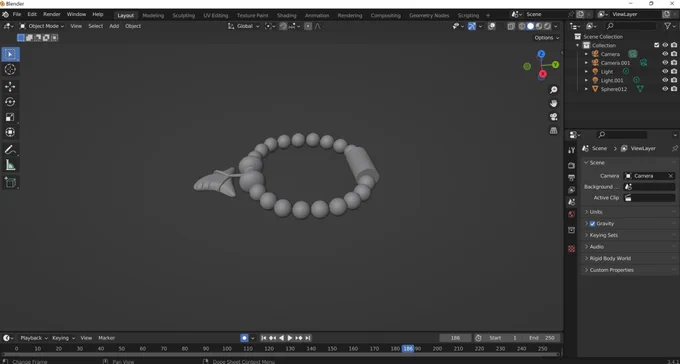680x364 pixels.
Task: Switch to material preview shading
Action: click(x=539, y=26)
